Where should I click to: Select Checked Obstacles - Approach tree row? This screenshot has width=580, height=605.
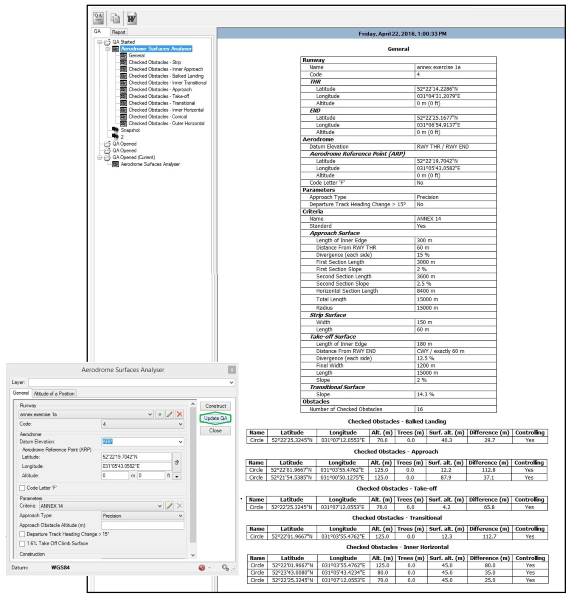click(x=160, y=90)
